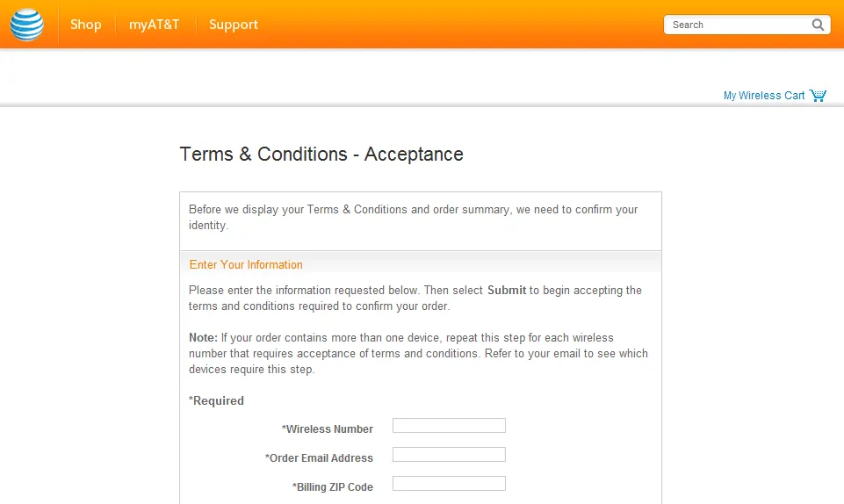This screenshot has height=504, width=844.
Task: Open the Shop menu
Action: 85,25
